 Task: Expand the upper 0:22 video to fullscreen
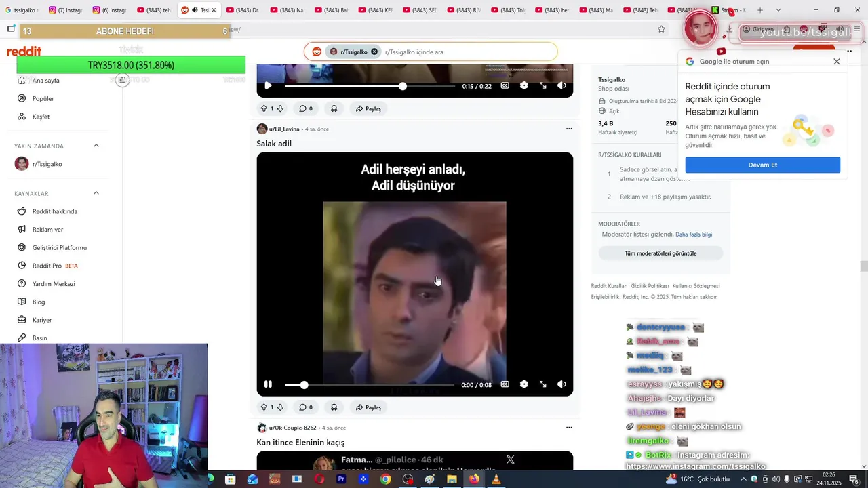(x=542, y=85)
